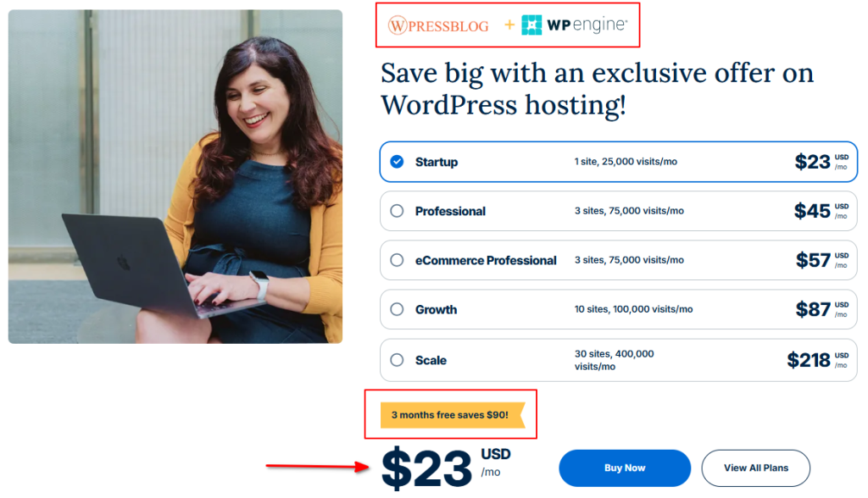
Task: Select the Professional plan radio button
Action: [x=397, y=211]
